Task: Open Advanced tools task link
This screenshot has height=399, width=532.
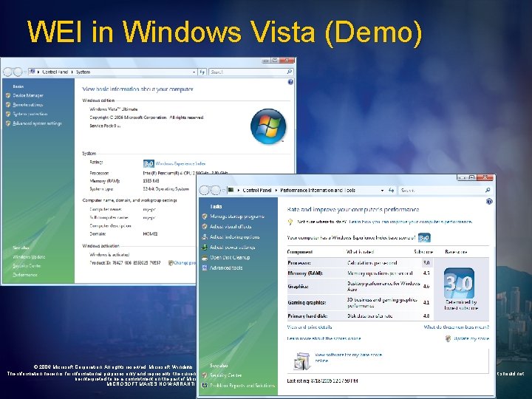Action: (x=226, y=268)
